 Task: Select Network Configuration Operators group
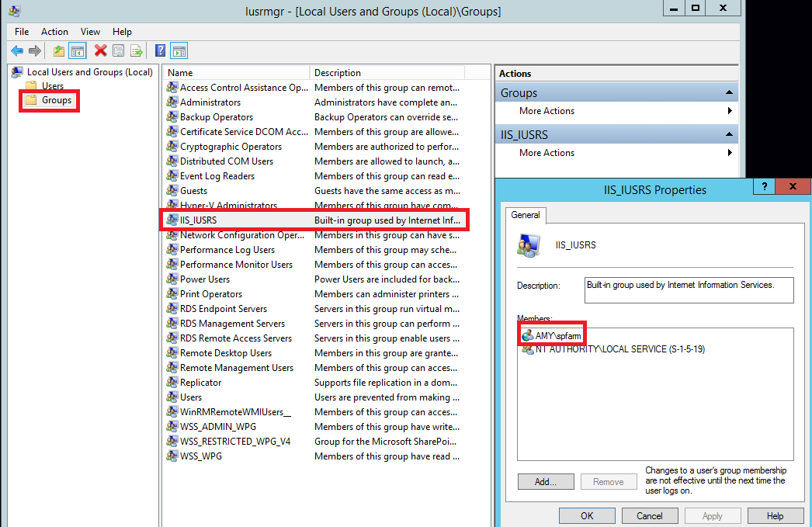click(x=314, y=235)
